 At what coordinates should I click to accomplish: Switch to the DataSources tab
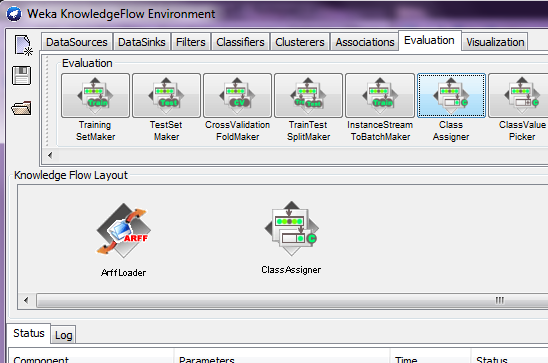77,42
